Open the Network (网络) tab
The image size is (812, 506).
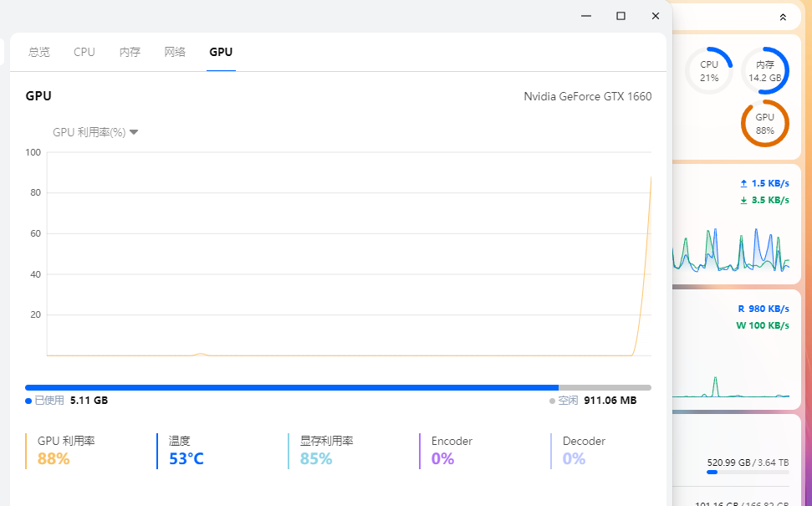tap(175, 52)
